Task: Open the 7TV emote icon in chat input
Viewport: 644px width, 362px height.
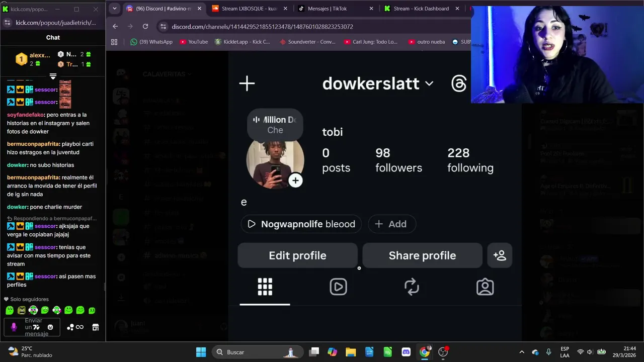Action: click(36, 327)
